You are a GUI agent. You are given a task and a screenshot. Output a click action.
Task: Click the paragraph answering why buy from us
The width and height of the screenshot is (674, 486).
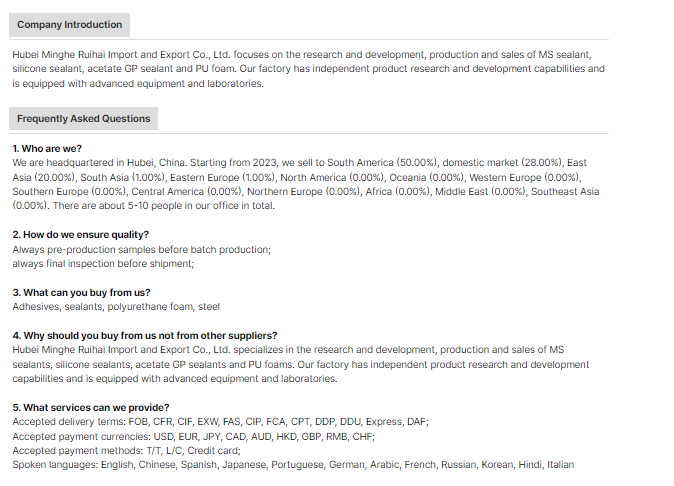pyautogui.click(x=300, y=364)
